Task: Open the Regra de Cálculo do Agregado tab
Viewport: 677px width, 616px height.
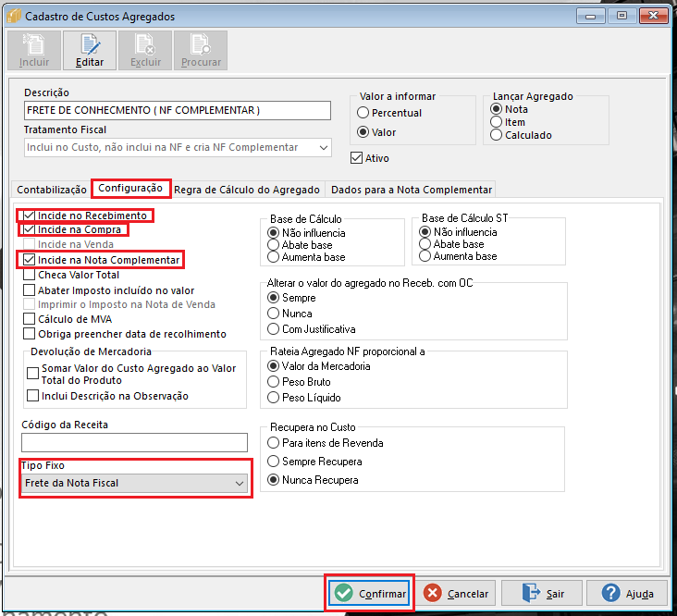Action: pos(247,190)
